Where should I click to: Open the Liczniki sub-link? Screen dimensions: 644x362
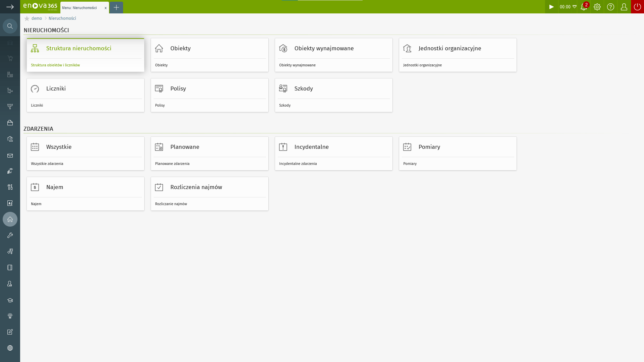37,105
